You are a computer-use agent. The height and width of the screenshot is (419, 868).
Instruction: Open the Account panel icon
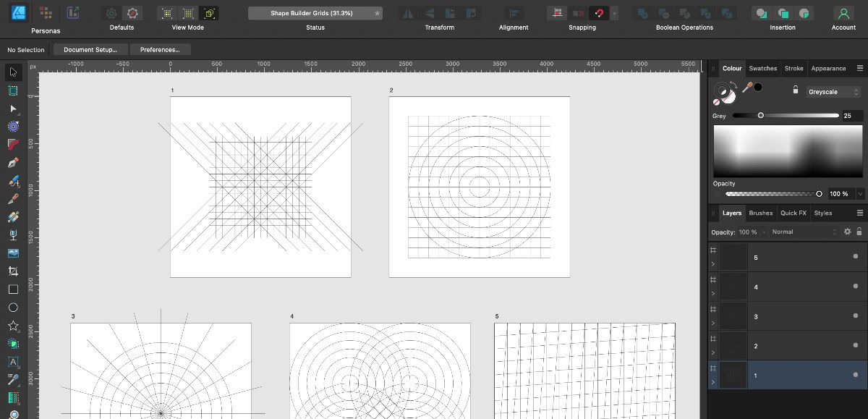[x=844, y=14]
